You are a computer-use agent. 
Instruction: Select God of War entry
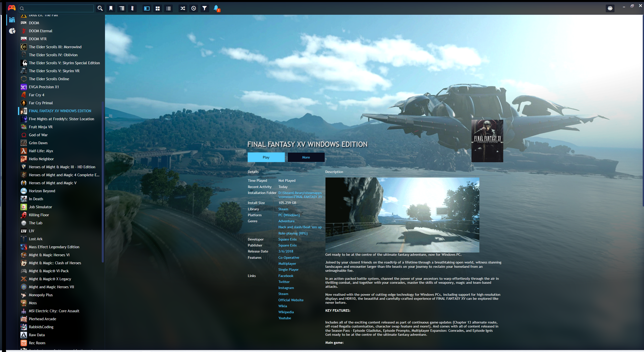pos(61,135)
